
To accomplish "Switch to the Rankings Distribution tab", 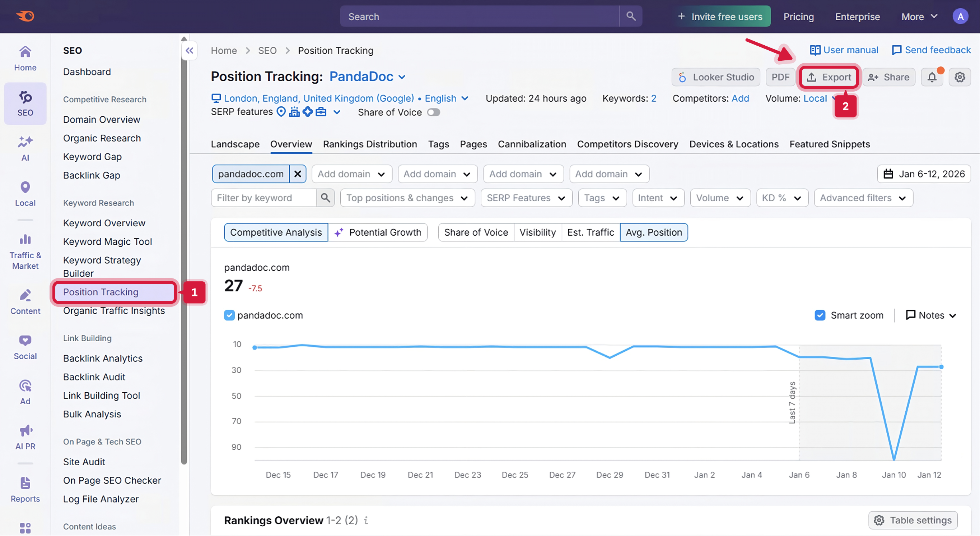I will [369, 144].
